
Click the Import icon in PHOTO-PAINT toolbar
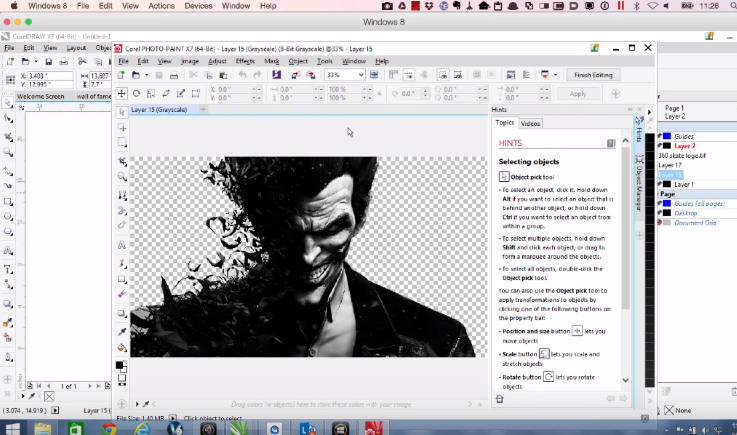(295, 75)
